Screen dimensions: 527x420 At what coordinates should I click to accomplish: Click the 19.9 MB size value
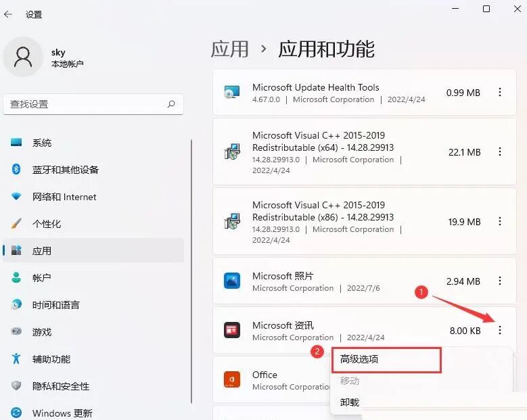(x=465, y=222)
